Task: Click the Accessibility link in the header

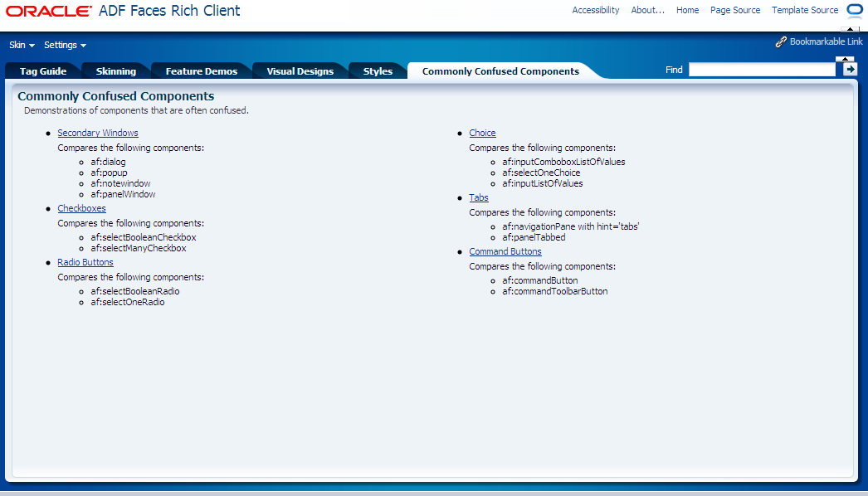Action: [x=595, y=10]
